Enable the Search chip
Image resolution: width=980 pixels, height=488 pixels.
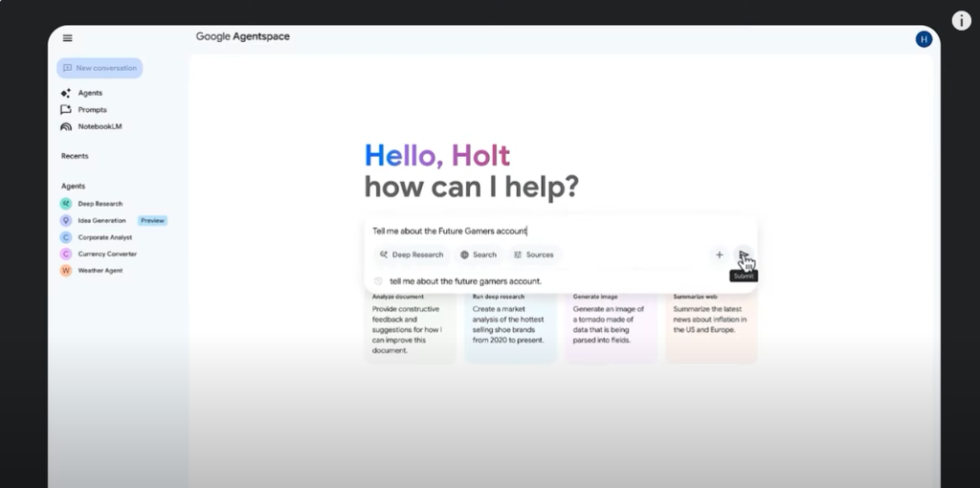(x=479, y=255)
